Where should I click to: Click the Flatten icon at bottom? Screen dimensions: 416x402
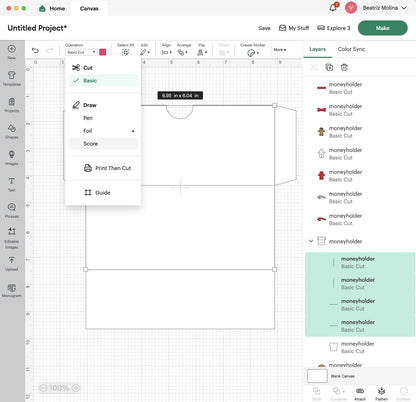(x=381, y=394)
